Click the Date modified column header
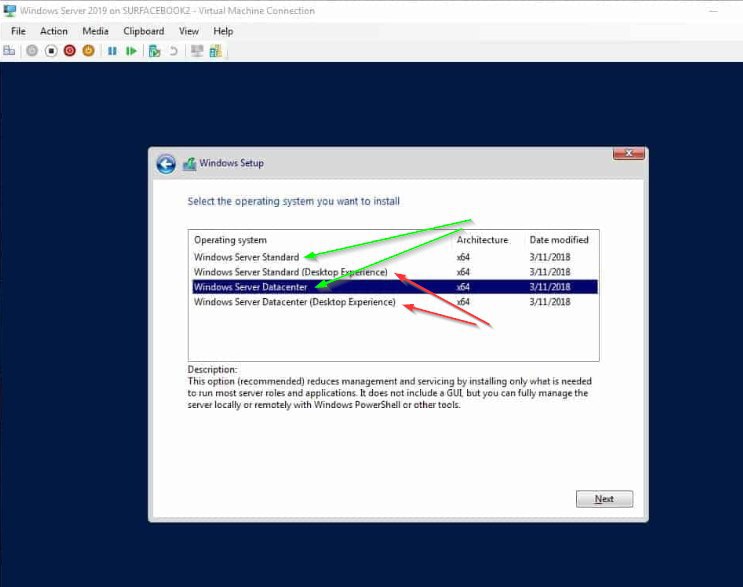This screenshot has width=743, height=587. click(559, 240)
